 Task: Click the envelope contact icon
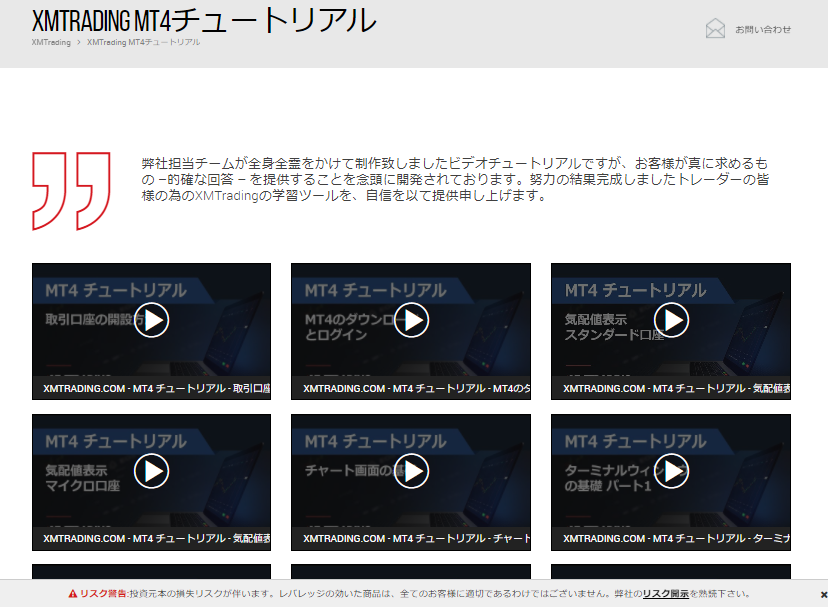[715, 29]
